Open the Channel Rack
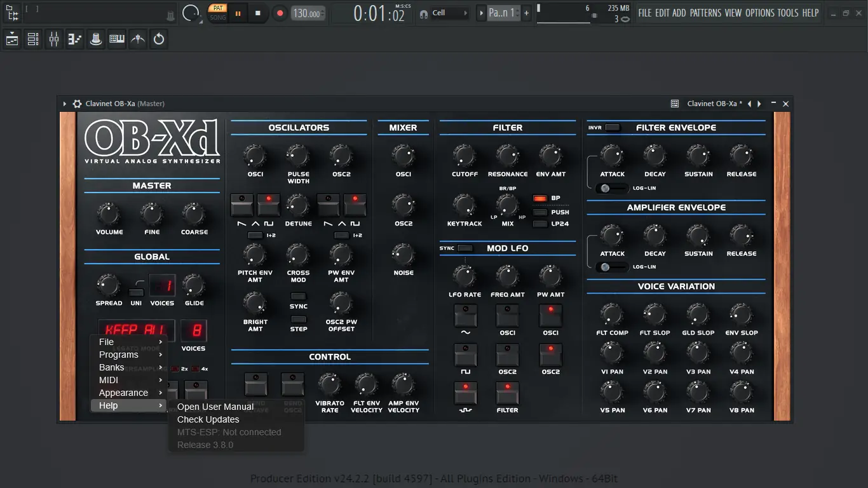 [x=32, y=39]
